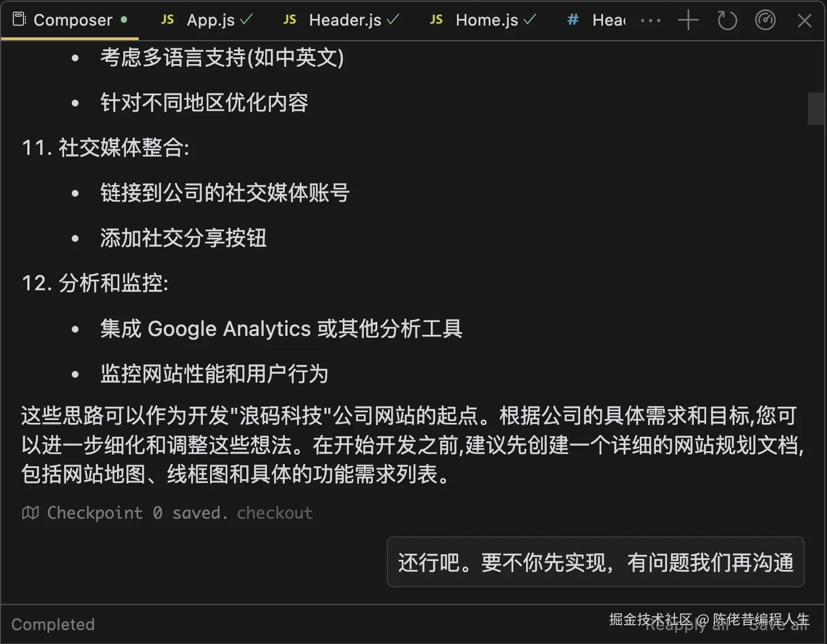Click the JS icon on the Home.js tab

(436, 20)
